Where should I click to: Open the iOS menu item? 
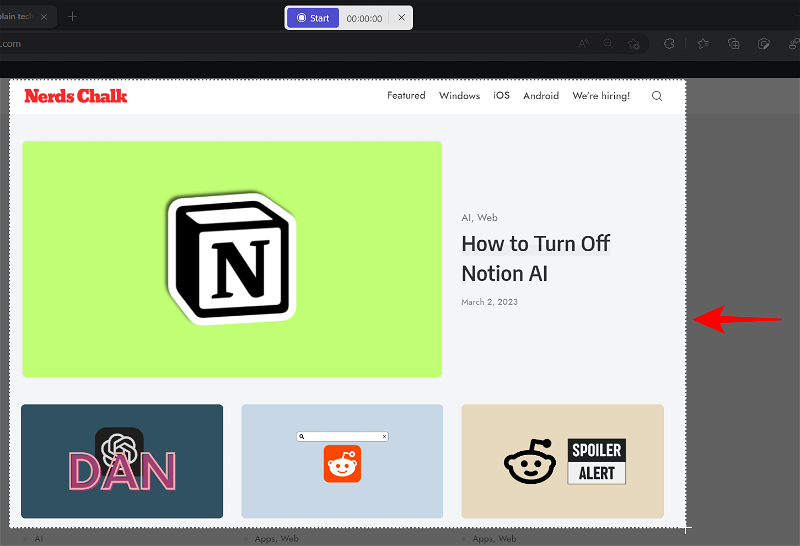pos(501,95)
